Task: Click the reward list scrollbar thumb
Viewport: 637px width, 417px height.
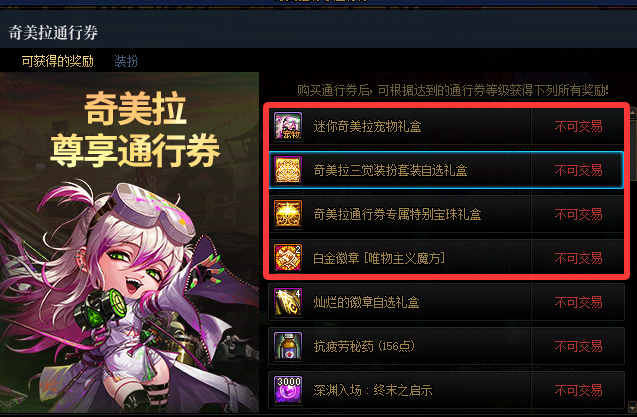Action: (x=633, y=150)
